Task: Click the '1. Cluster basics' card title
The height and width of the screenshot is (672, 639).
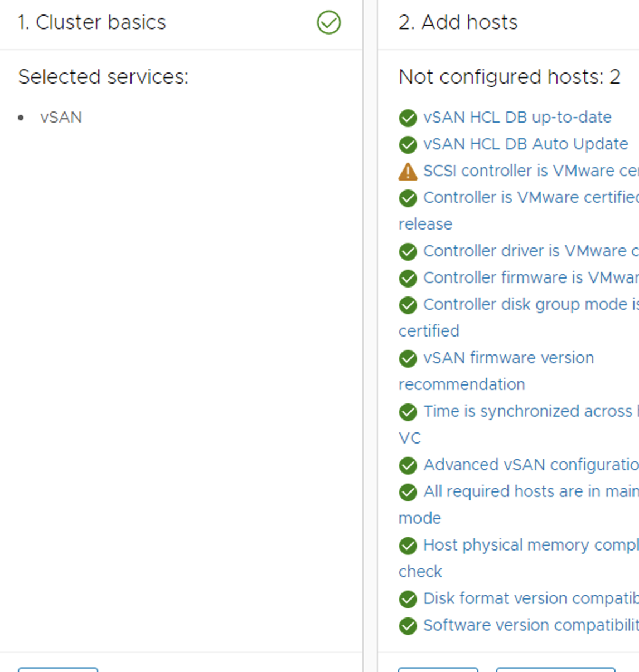Action: [x=92, y=22]
